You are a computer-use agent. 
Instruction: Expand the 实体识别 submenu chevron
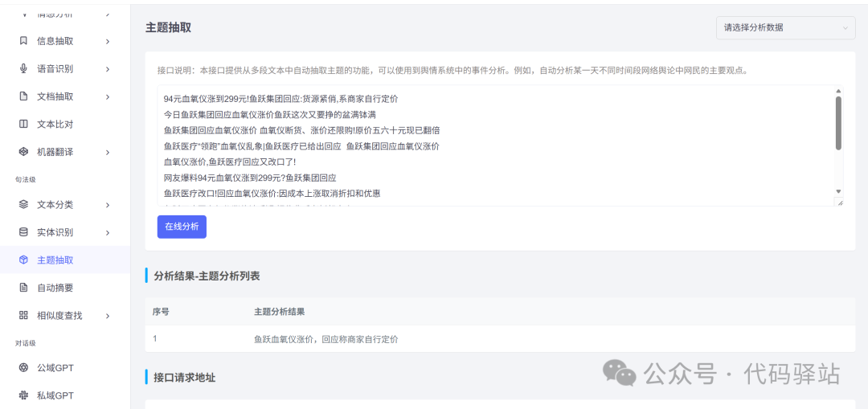[108, 232]
